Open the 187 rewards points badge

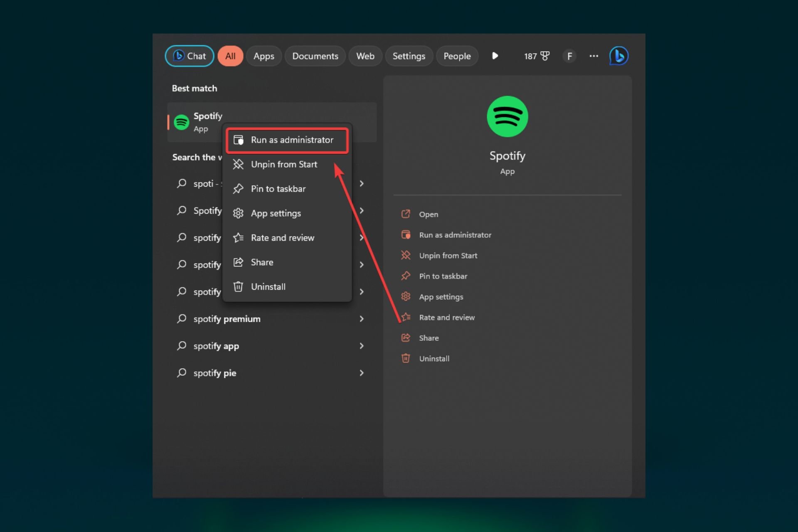point(537,56)
